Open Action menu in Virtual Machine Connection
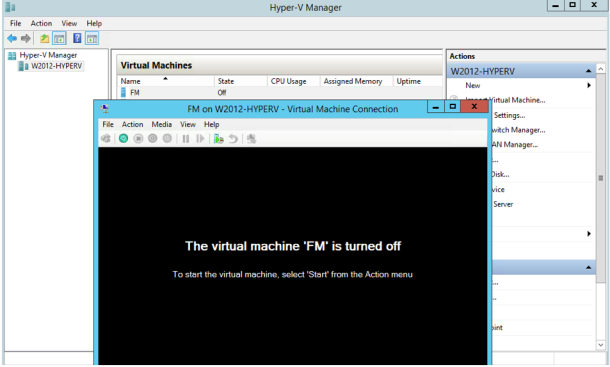 tap(132, 124)
